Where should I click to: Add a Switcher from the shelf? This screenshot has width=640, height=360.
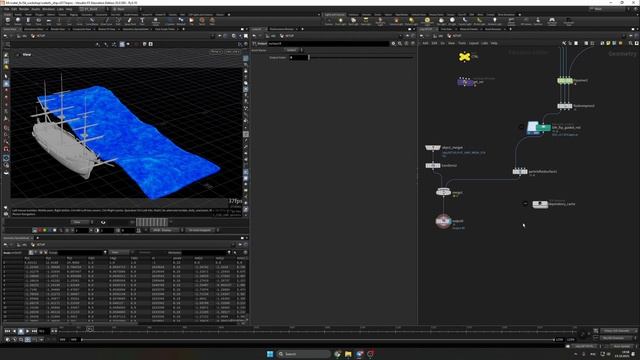[538, 21]
